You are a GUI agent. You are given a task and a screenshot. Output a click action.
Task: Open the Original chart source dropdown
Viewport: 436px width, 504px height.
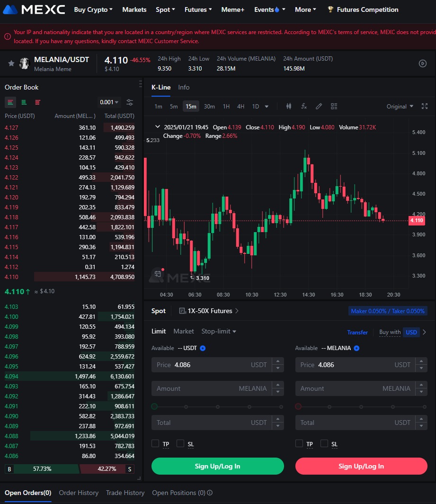click(x=400, y=107)
